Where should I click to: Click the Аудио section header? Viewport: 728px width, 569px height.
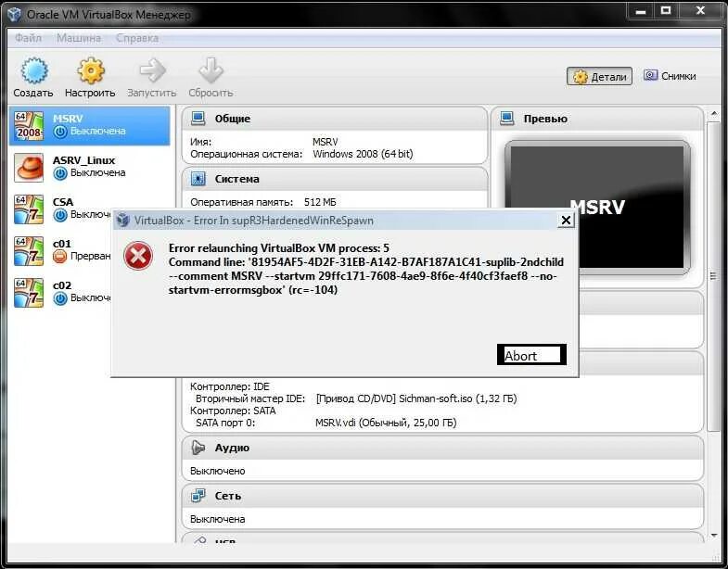[443, 448]
